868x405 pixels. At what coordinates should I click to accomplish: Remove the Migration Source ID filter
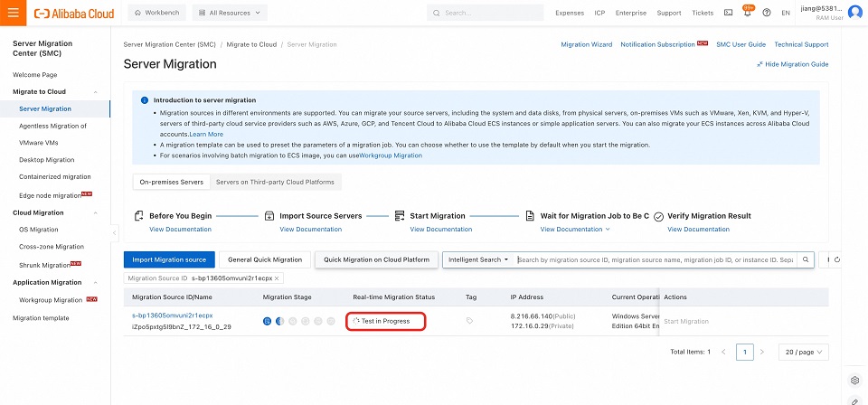[278, 278]
